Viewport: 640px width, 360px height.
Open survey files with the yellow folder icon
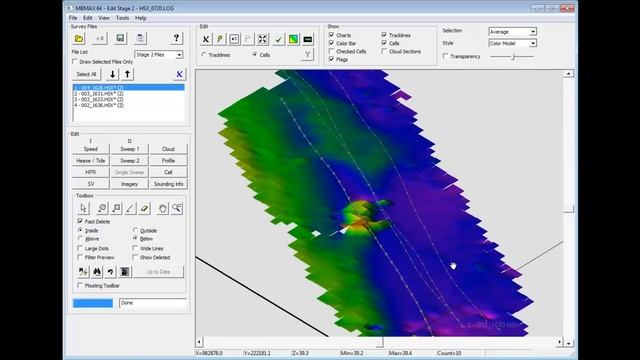(x=79, y=38)
